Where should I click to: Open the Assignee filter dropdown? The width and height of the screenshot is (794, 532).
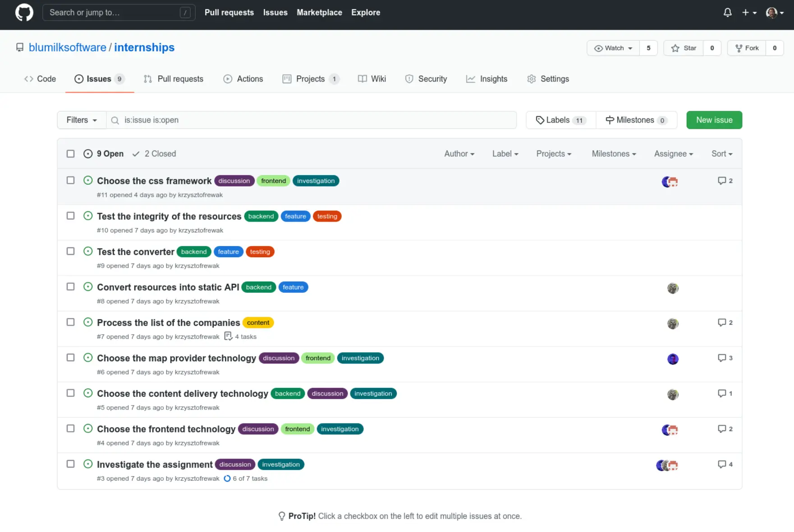[673, 154]
